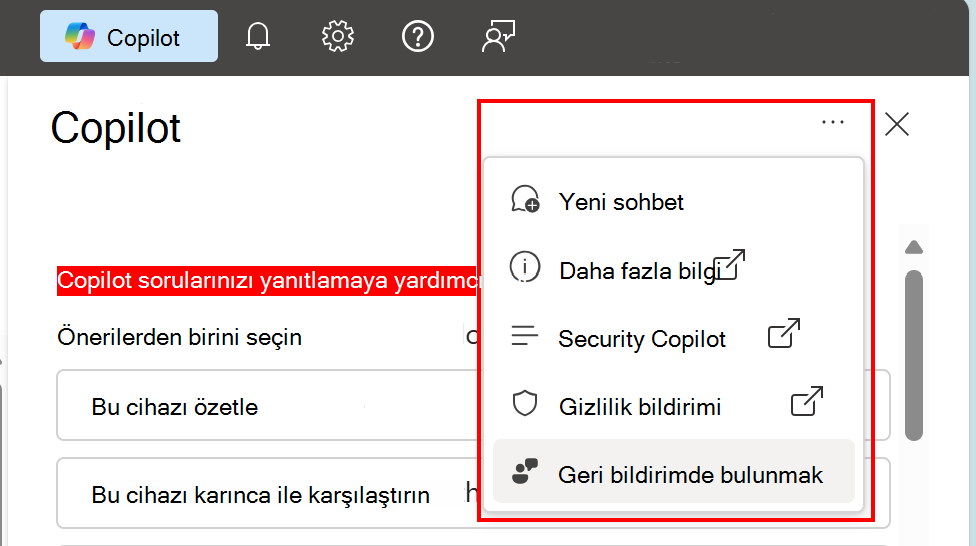Select Geri bildirimde bulunmak menu item
976x546 pixels.
pyautogui.click(x=673, y=471)
